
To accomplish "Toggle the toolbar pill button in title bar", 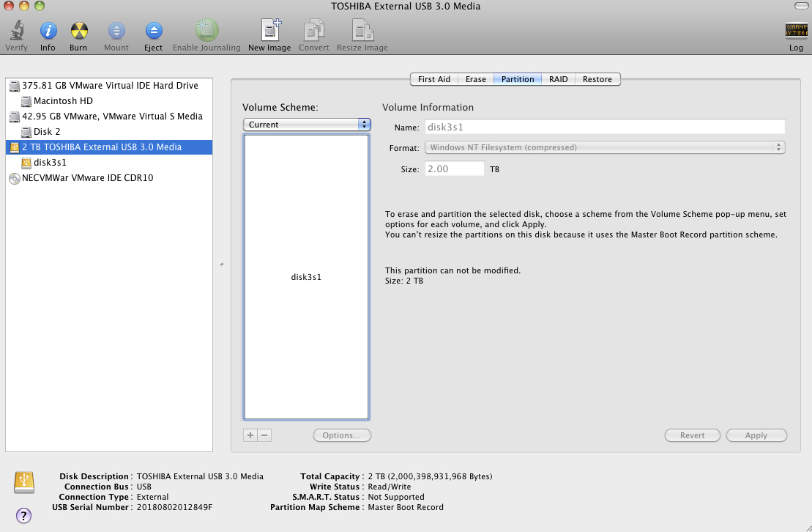I will 800,6.
